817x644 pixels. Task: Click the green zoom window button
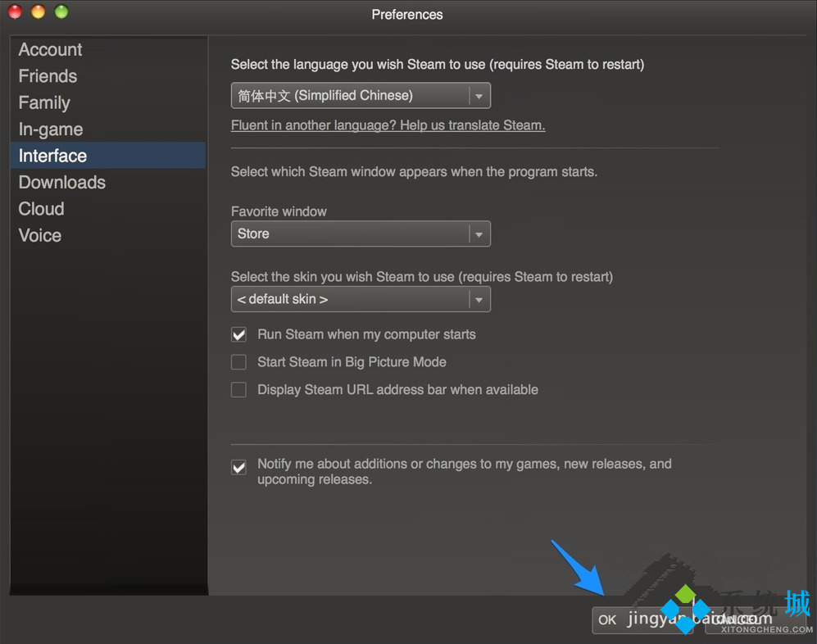click(61, 11)
